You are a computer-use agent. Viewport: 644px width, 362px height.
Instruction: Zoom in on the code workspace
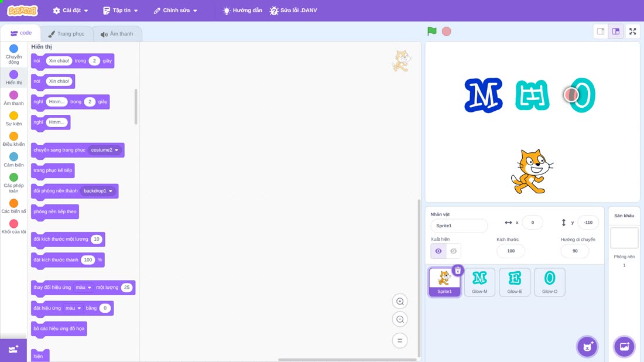(x=400, y=301)
